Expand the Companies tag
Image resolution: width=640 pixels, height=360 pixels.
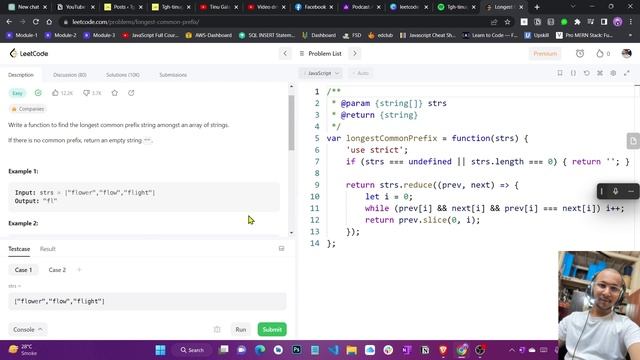27,109
